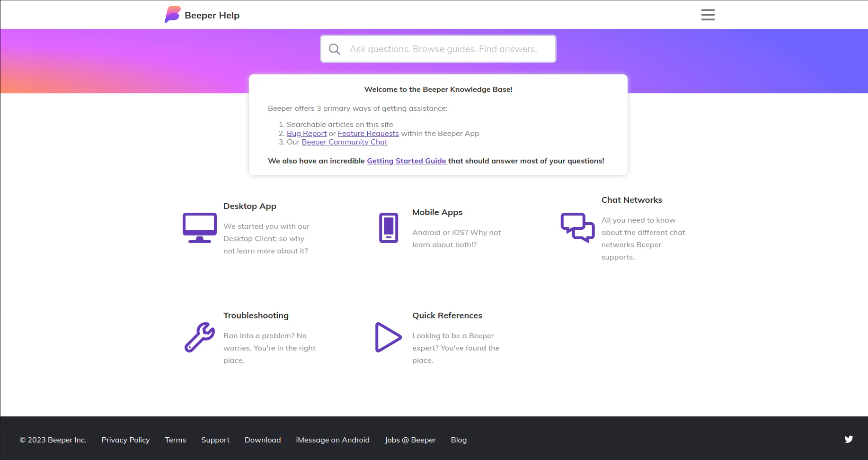
Task: Click the Mobile Apps phone icon
Action: pyautogui.click(x=388, y=228)
